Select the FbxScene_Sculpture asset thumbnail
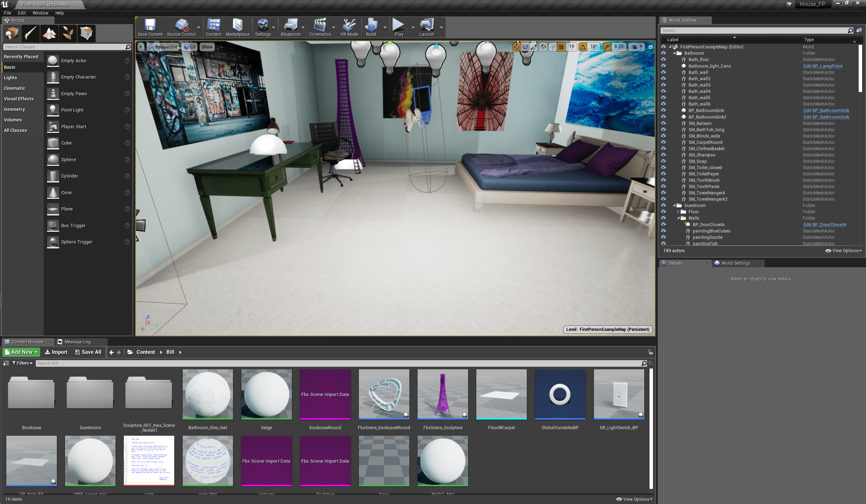 (443, 394)
